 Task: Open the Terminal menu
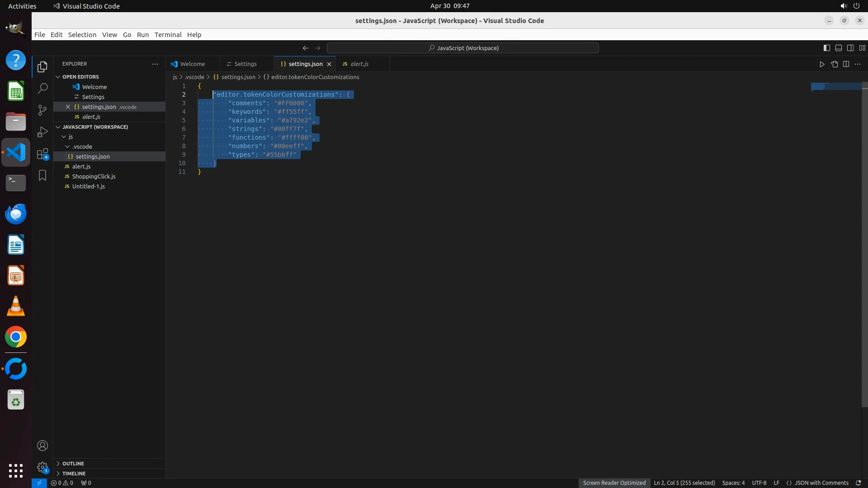pyautogui.click(x=168, y=35)
